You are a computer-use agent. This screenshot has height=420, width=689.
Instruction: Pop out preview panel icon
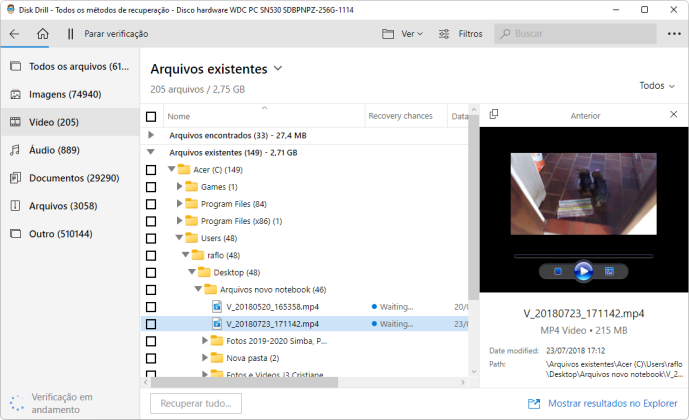pyautogui.click(x=494, y=114)
